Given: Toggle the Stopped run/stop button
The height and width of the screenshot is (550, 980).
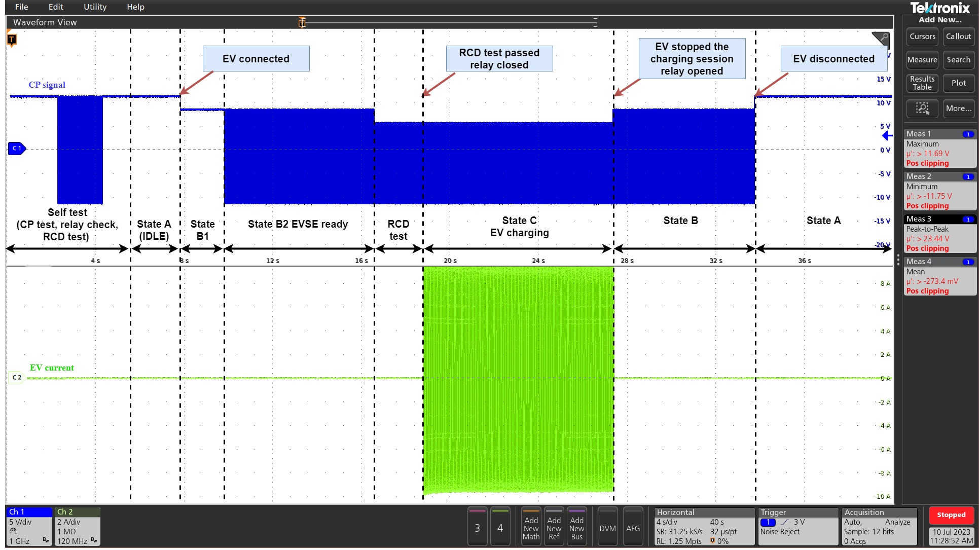Looking at the screenshot, I should [x=951, y=515].
